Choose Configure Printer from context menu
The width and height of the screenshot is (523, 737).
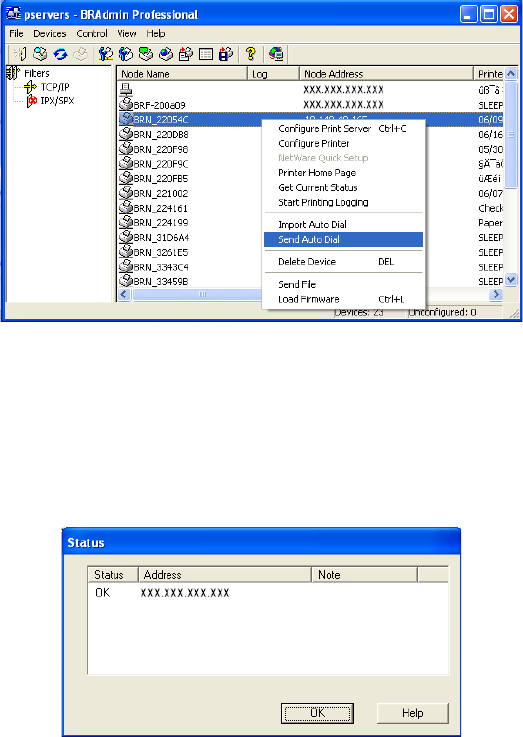click(343, 143)
